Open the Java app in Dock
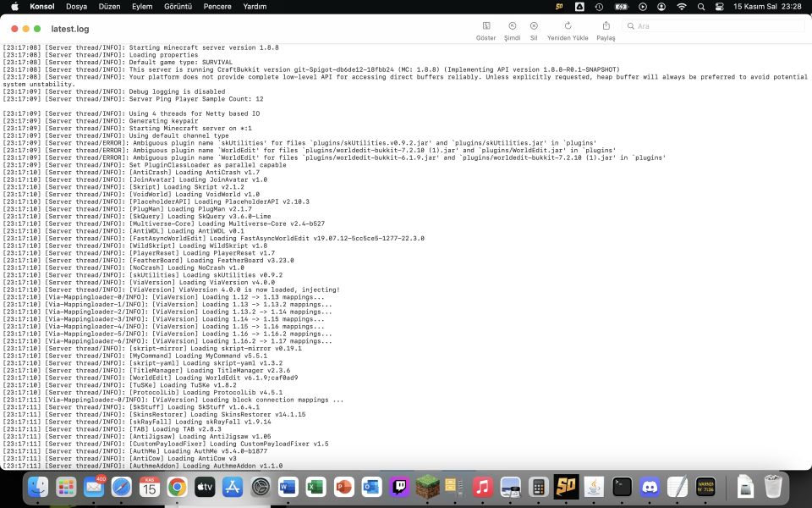The width and height of the screenshot is (812, 508). pyautogui.click(x=594, y=488)
